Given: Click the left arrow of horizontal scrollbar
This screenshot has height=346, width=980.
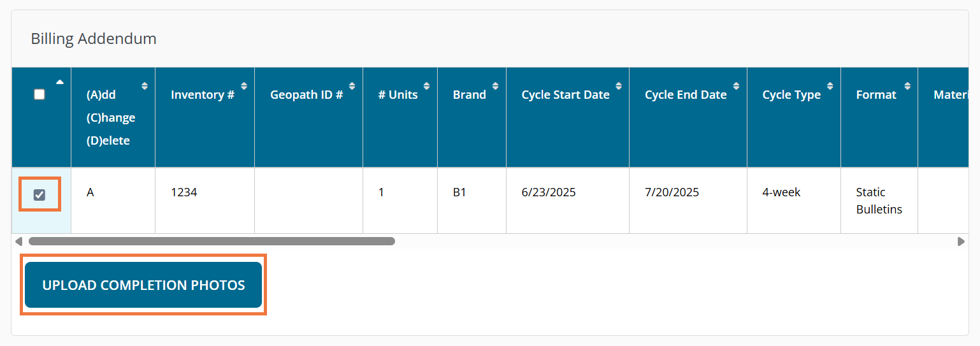Looking at the screenshot, I should 18,241.
